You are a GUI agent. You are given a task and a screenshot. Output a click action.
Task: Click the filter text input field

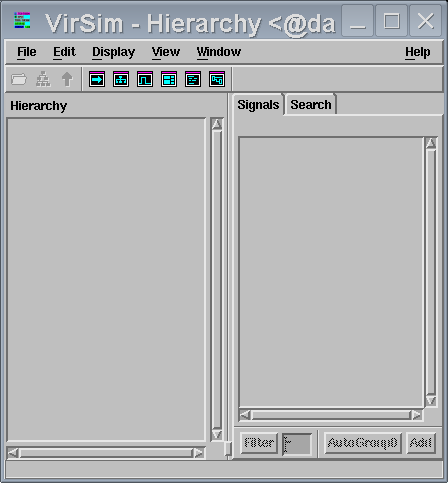[x=297, y=444]
